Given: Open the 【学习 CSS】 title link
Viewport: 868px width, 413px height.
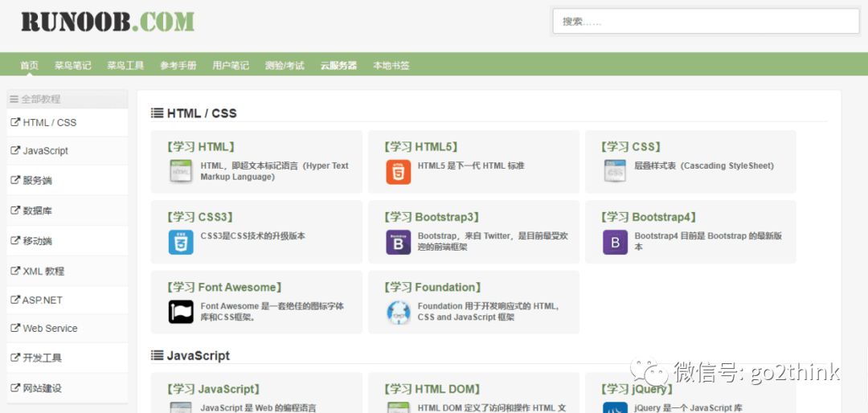Looking at the screenshot, I should (x=631, y=147).
